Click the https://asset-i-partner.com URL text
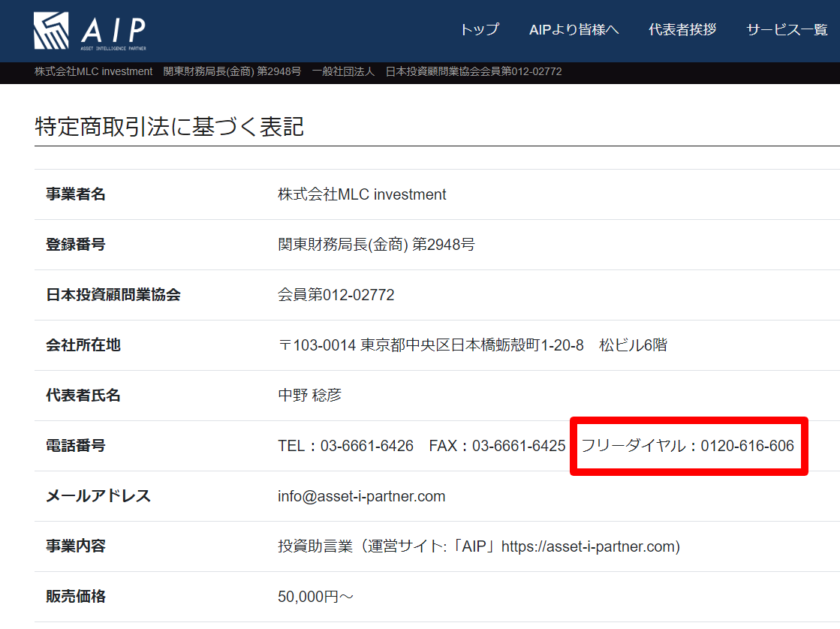This screenshot has width=840, height=629. coord(589,546)
